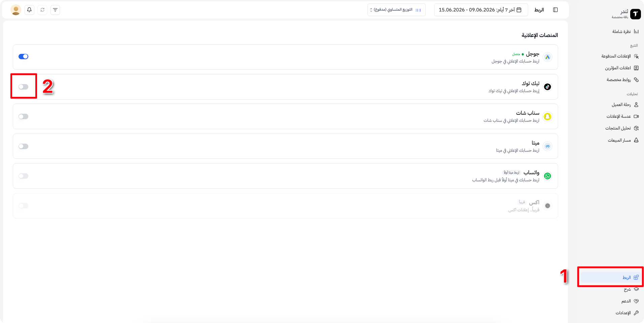The image size is (644, 323).
Task: Click the Meta platform logo
Action: 548,146
